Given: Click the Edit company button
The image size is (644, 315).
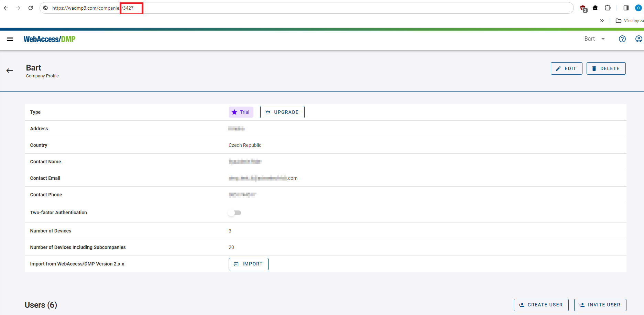Looking at the screenshot, I should pyautogui.click(x=566, y=68).
